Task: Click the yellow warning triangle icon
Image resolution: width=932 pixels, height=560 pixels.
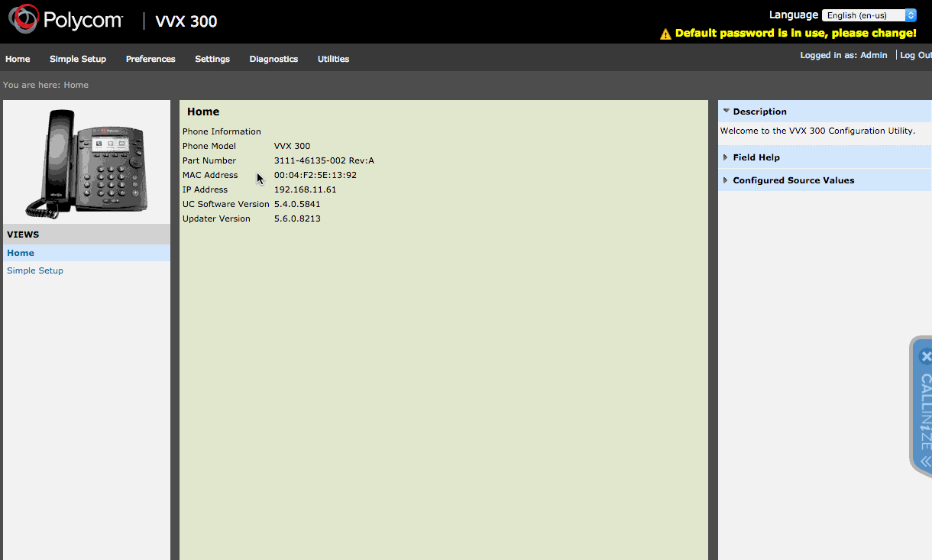Action: tap(665, 33)
